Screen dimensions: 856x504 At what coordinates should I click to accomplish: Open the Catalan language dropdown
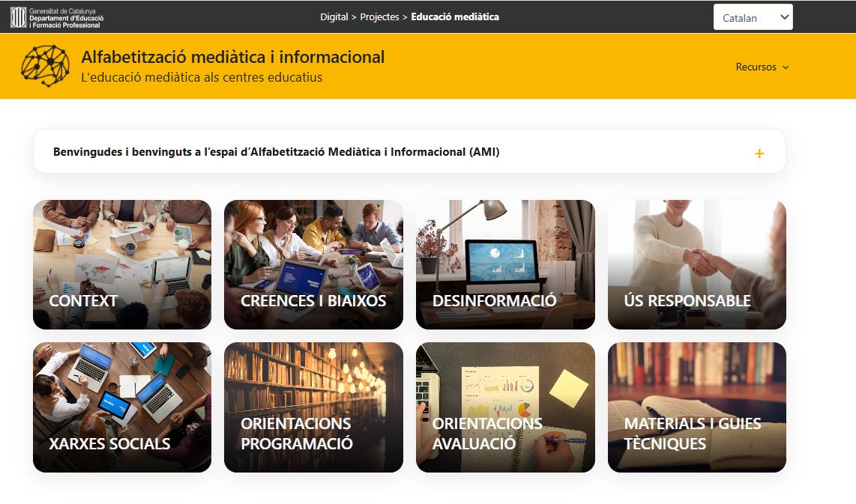(753, 17)
